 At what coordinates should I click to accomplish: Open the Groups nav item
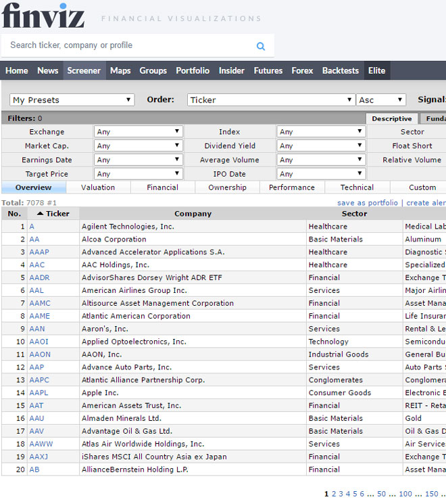[153, 70]
